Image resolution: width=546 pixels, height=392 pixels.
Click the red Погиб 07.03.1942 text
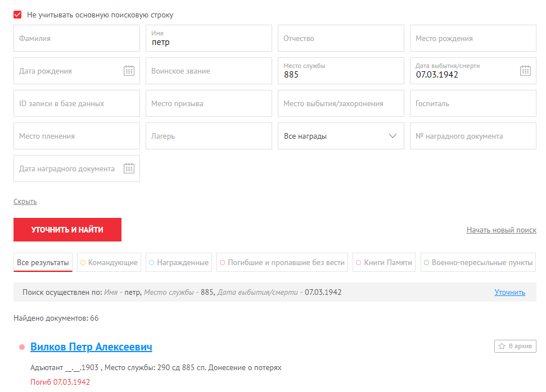tap(60, 382)
